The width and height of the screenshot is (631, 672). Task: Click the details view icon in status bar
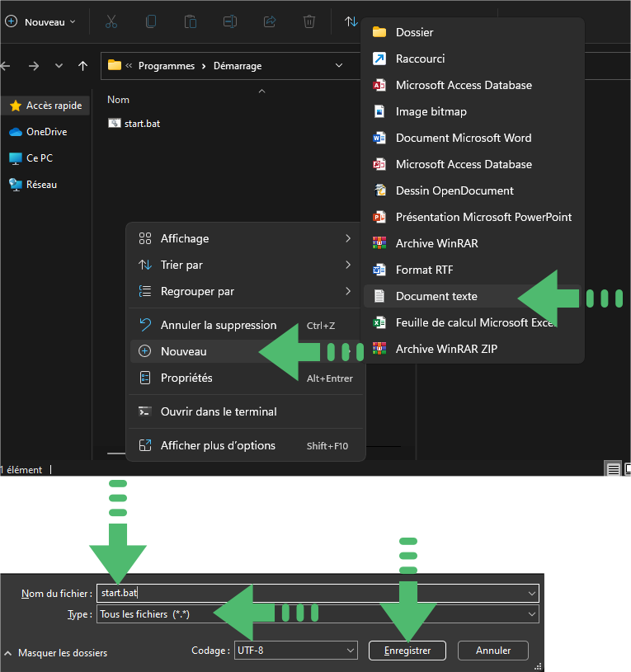click(x=613, y=469)
